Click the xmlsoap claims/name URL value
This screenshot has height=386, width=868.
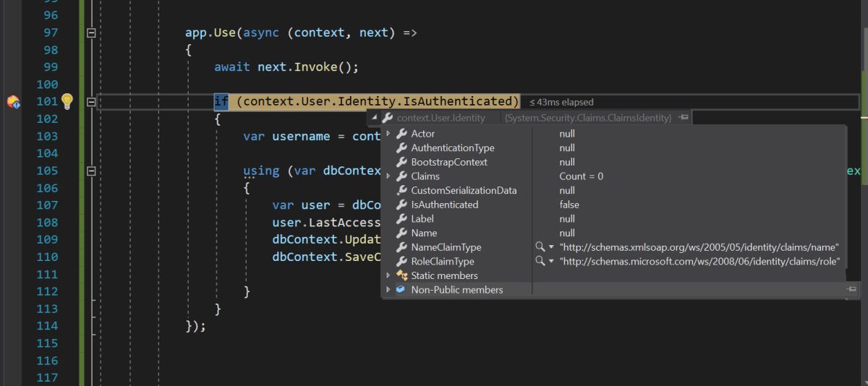pos(699,247)
